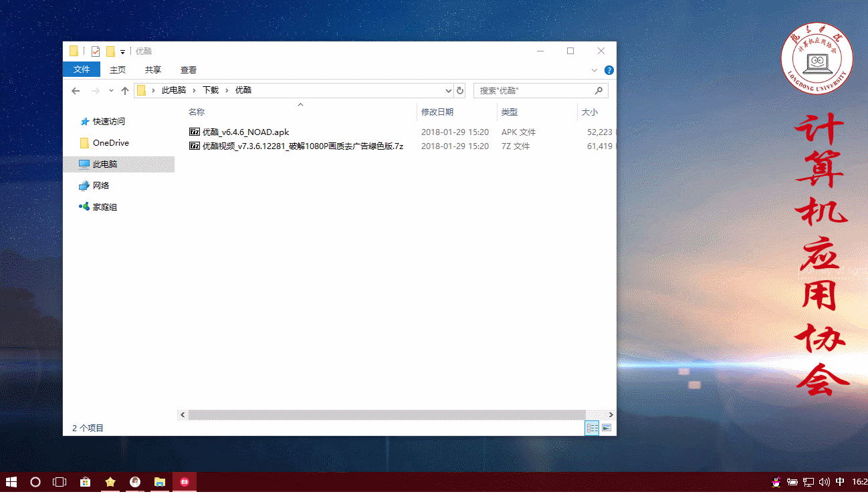Viewport: 868px width, 498px height.
Task: Open the Store app on taskbar
Action: [86, 482]
